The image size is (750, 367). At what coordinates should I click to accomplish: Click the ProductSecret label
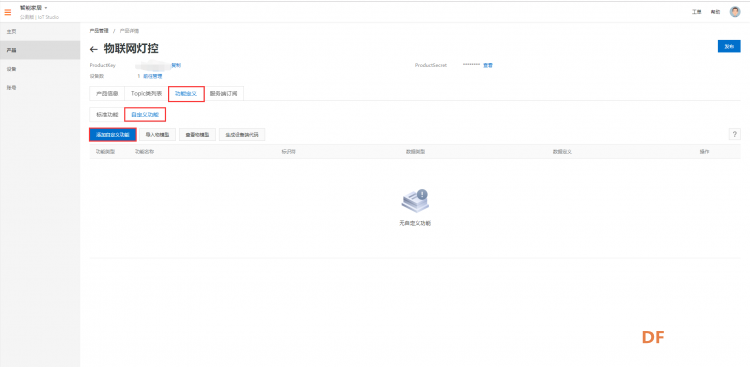tap(431, 65)
